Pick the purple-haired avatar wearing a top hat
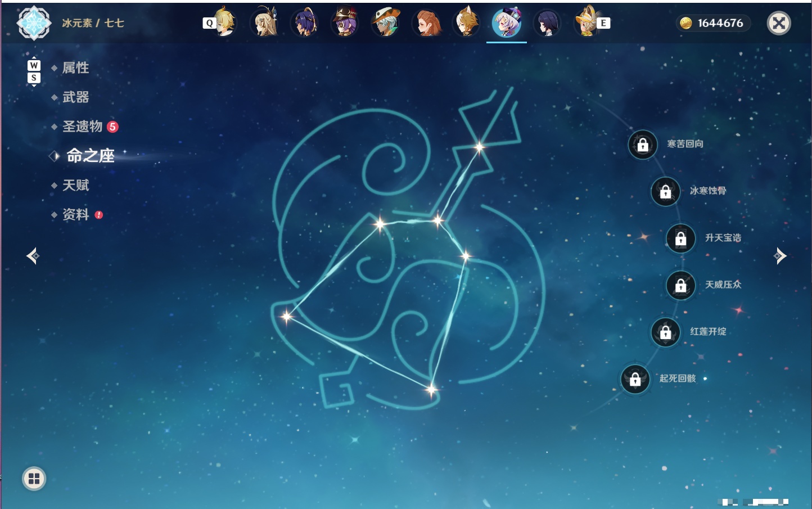The image size is (812, 509). tap(345, 22)
